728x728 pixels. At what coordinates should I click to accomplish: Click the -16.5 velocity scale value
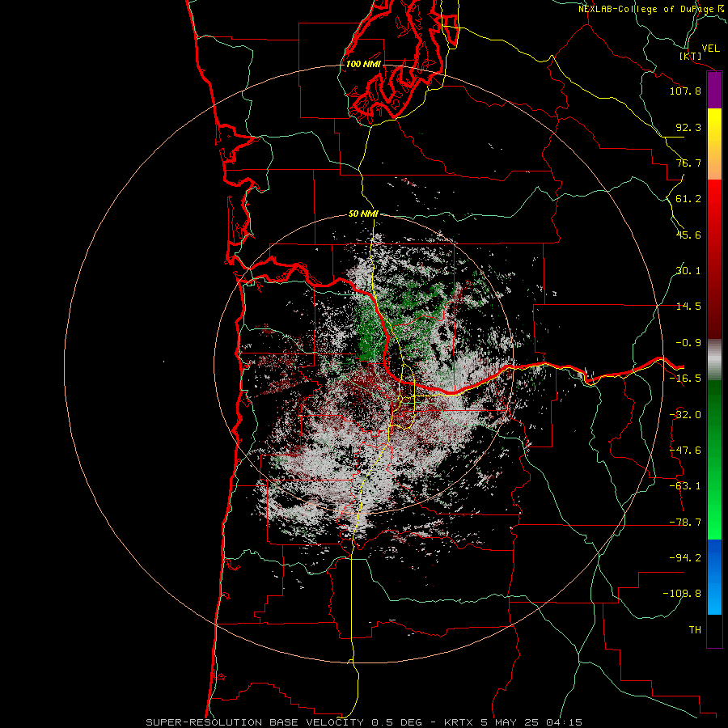[x=685, y=379]
